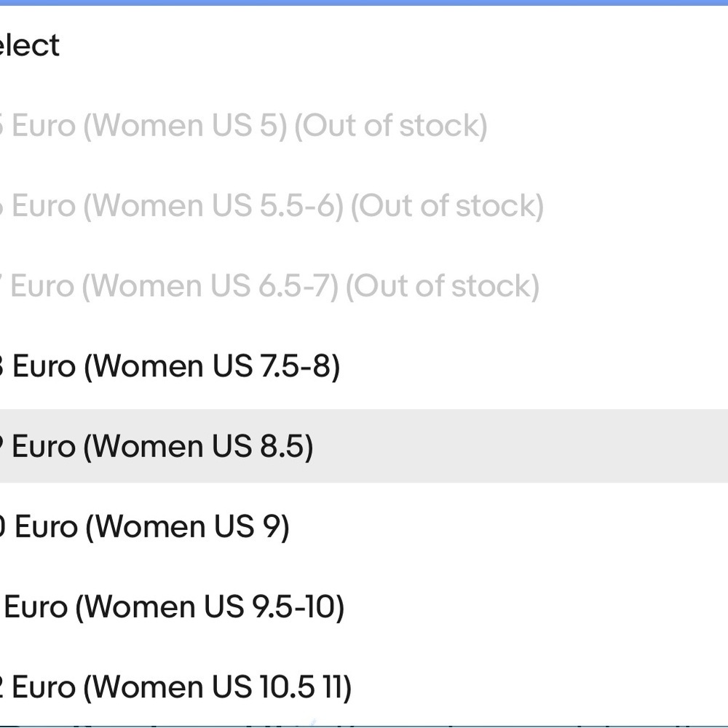Screen dimensions: 728x728
Task: Click the 'Out of stock' label on US 5 row
Action: pyautogui.click(x=391, y=126)
